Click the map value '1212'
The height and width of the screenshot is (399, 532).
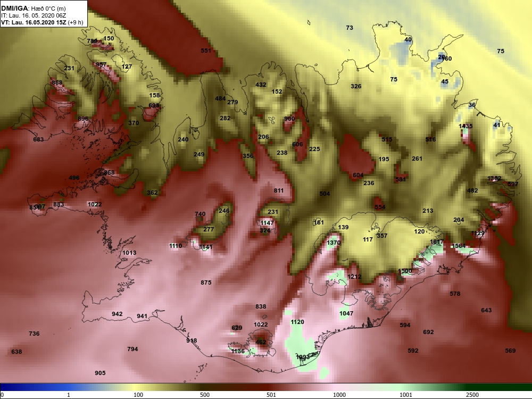(x=354, y=277)
